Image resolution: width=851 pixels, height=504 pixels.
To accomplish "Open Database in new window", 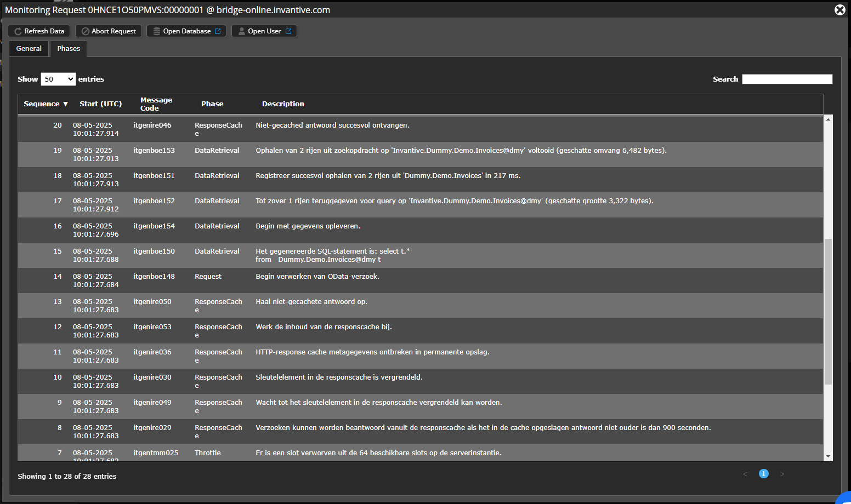I will pos(186,31).
